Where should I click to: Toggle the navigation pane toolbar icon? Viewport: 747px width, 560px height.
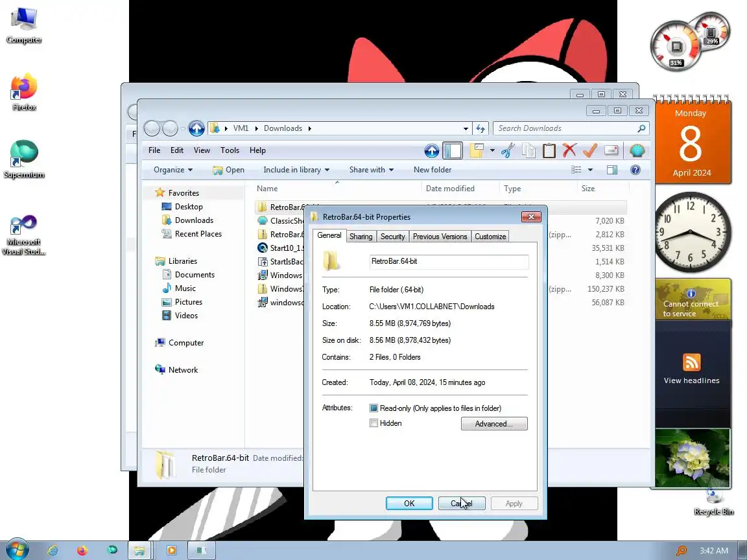453,150
